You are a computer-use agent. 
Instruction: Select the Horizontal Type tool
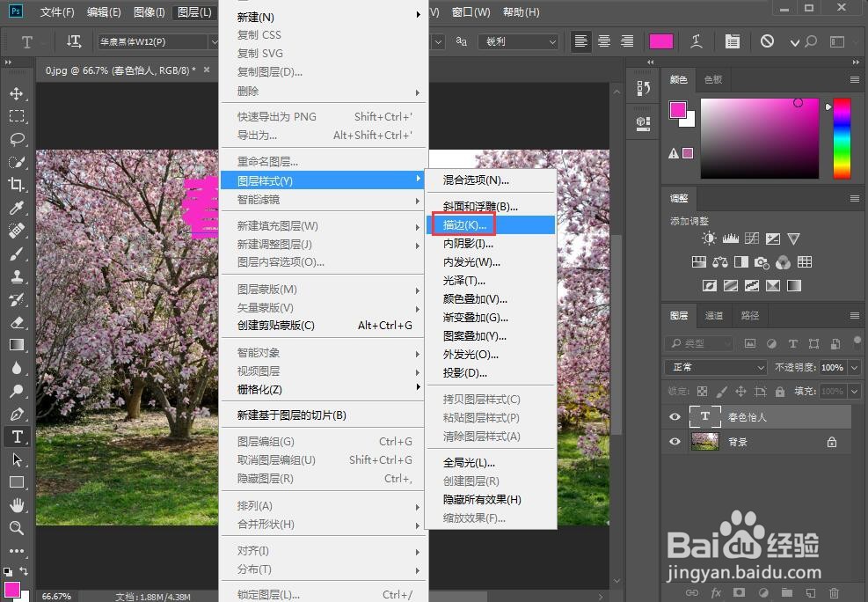coord(18,437)
